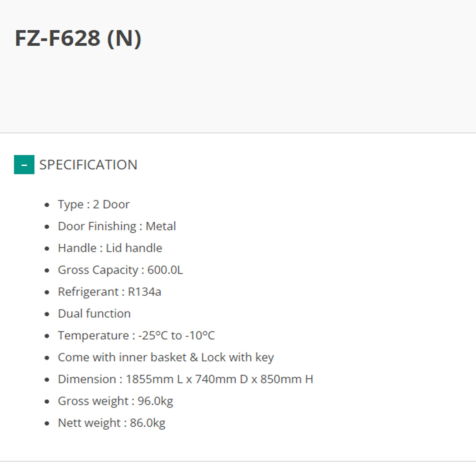Click the 'Dimension' label text
This screenshot has width=476, height=476.
(87, 379)
